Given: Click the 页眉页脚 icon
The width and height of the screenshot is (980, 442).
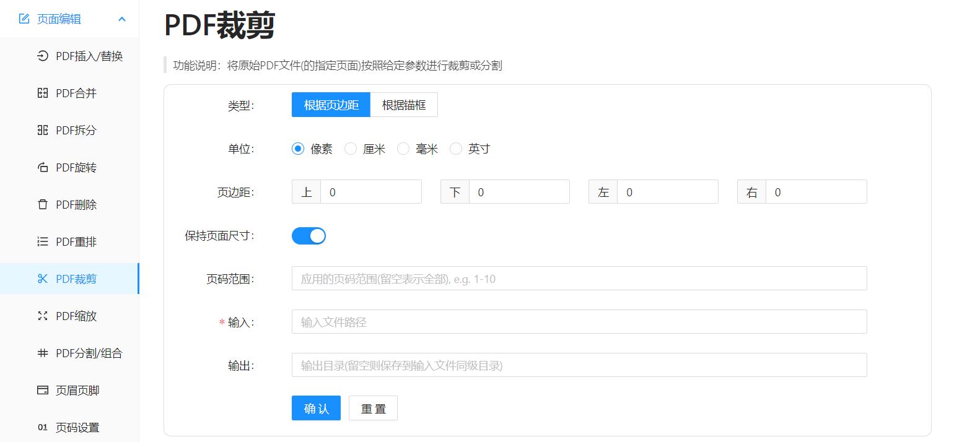Looking at the screenshot, I should tap(43, 390).
